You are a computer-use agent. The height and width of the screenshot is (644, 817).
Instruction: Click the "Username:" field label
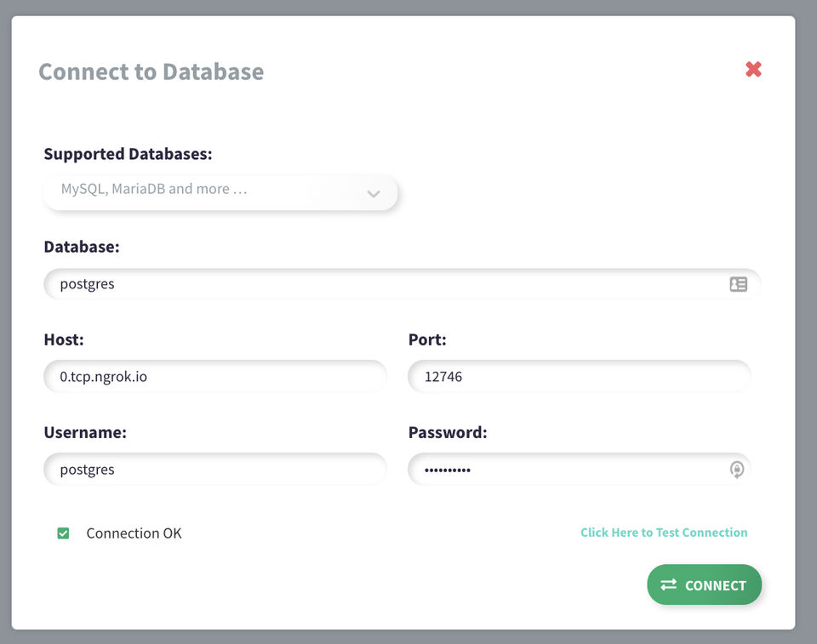[x=85, y=432]
